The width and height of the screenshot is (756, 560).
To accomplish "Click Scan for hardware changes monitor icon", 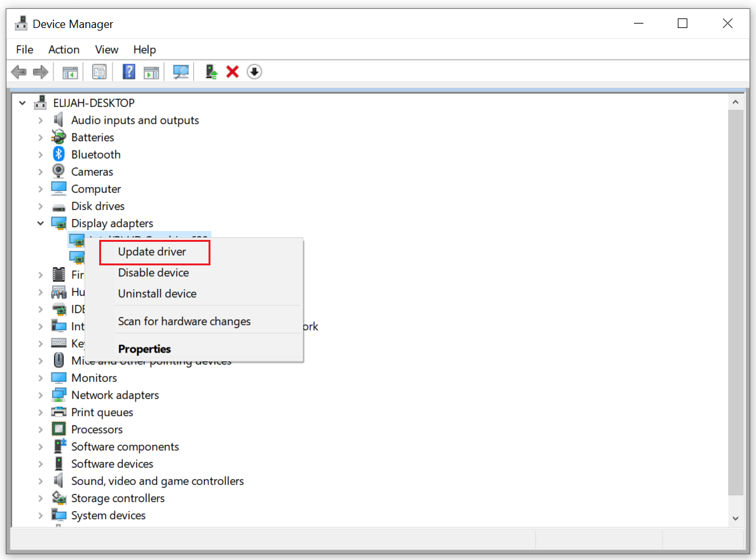I will (x=181, y=72).
